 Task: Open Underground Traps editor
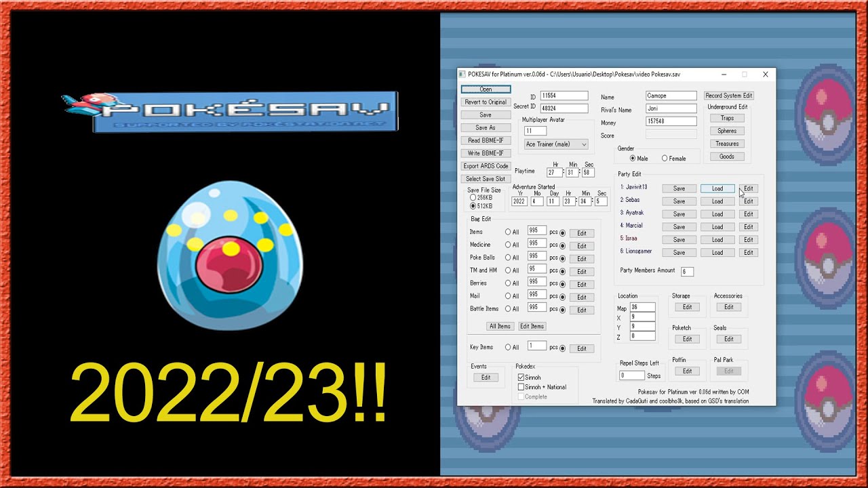pyautogui.click(x=727, y=119)
